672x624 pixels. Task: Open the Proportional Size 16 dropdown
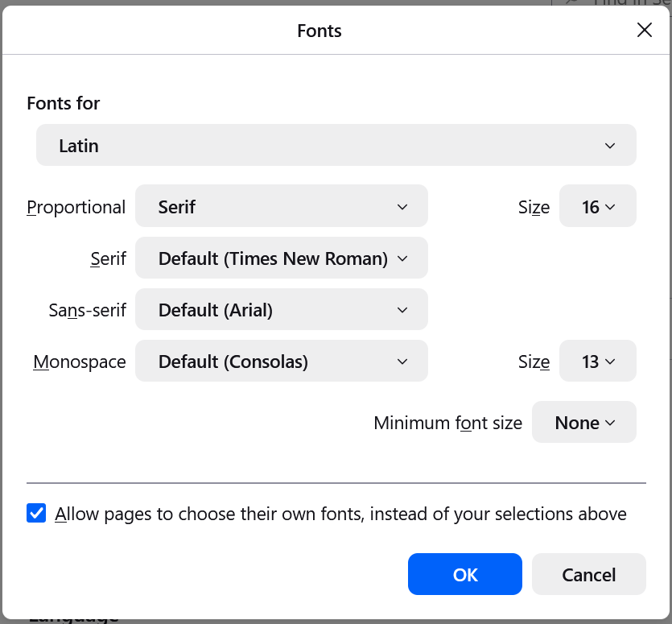coord(597,207)
